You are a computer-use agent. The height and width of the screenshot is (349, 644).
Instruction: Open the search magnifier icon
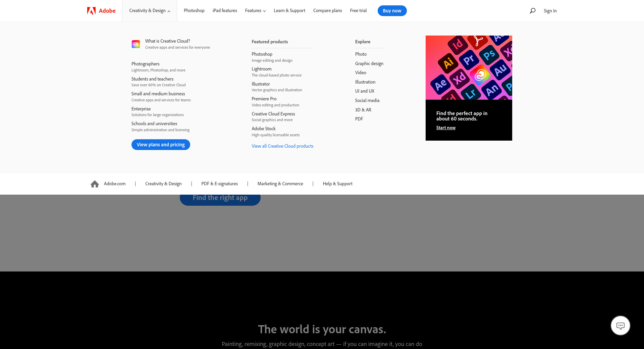[532, 11]
